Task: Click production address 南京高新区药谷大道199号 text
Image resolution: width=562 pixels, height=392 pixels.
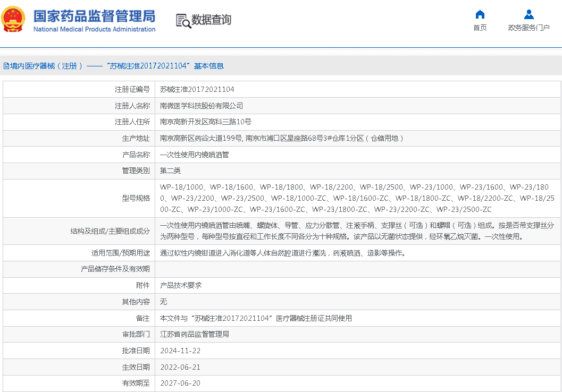Action: click(202, 138)
